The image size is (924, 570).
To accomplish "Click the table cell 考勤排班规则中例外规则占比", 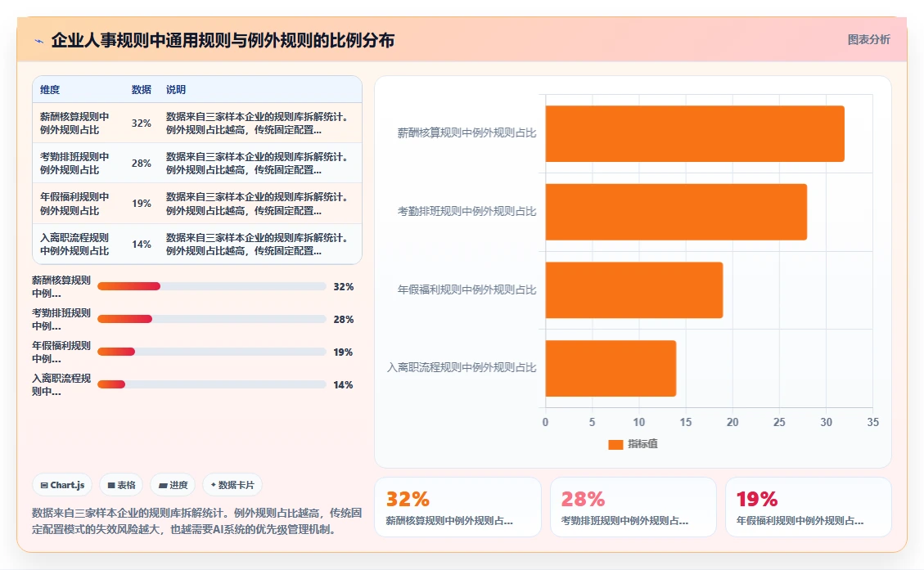I will coord(74,163).
